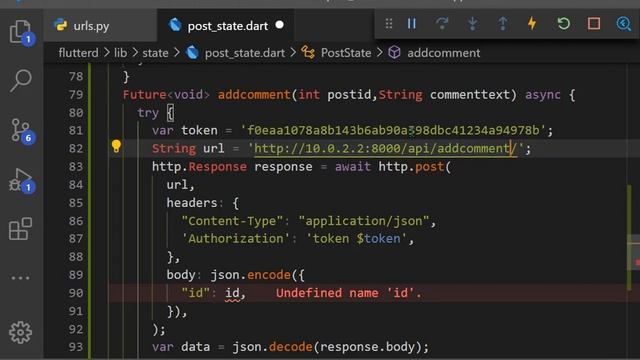Show additional views ellipsis in activity bar

pyautogui.click(x=20, y=278)
